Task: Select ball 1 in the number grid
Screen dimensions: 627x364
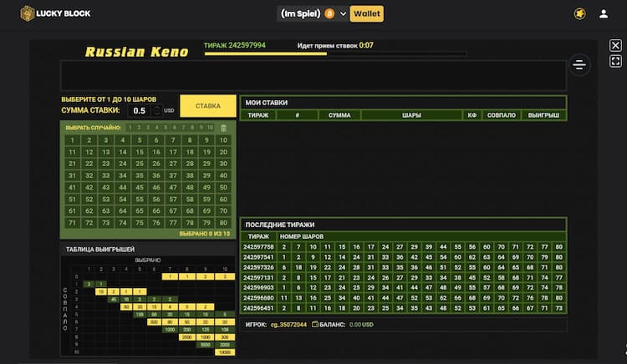Action: [73, 140]
